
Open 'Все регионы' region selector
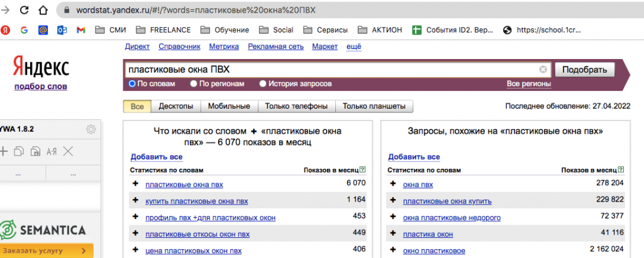tap(528, 83)
